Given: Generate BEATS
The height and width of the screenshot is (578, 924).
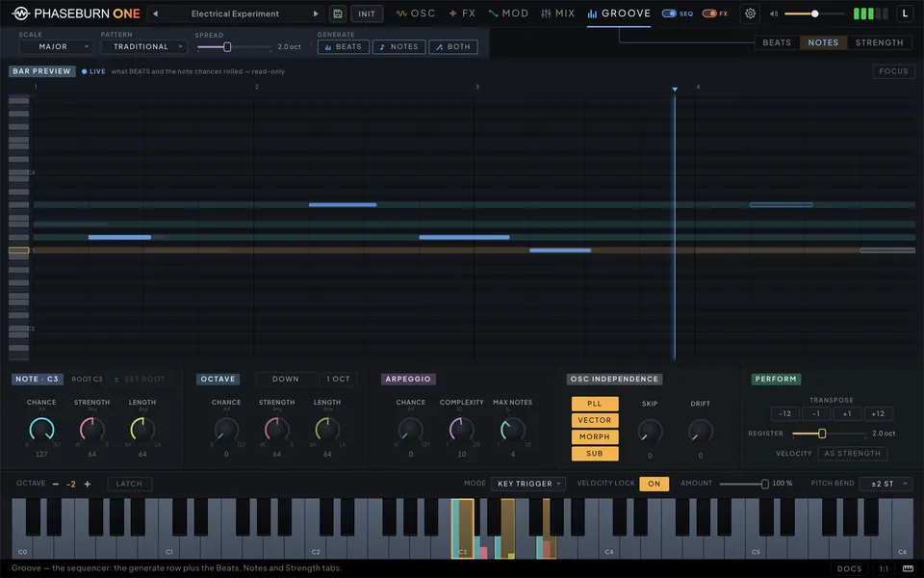Looking at the screenshot, I should pyautogui.click(x=344, y=46).
